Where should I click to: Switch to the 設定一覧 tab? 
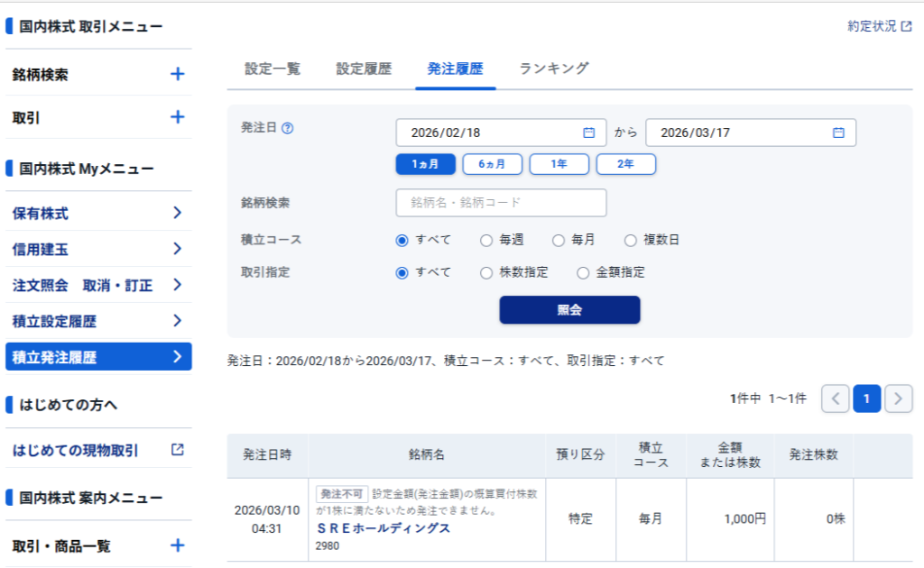pyautogui.click(x=273, y=69)
